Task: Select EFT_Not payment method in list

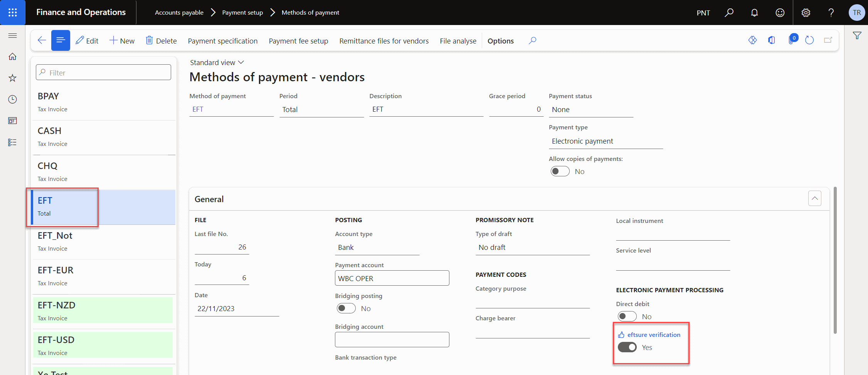Action: tap(104, 241)
